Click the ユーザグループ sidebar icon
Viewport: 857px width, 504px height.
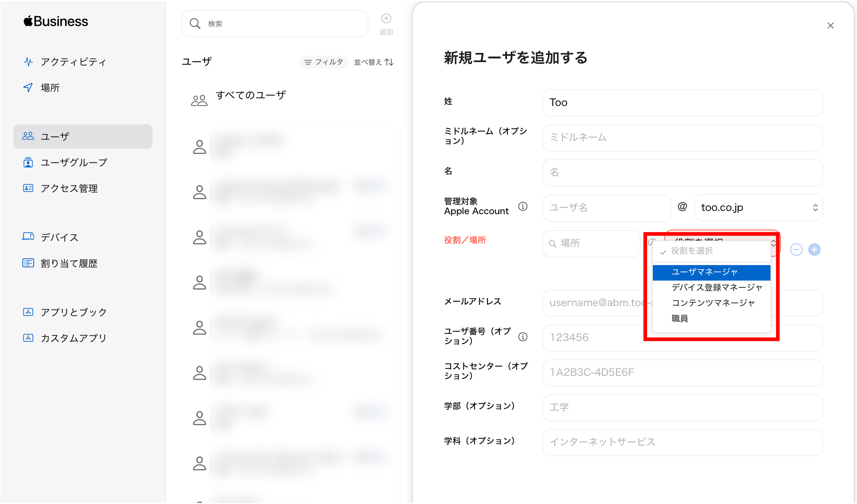[28, 162]
